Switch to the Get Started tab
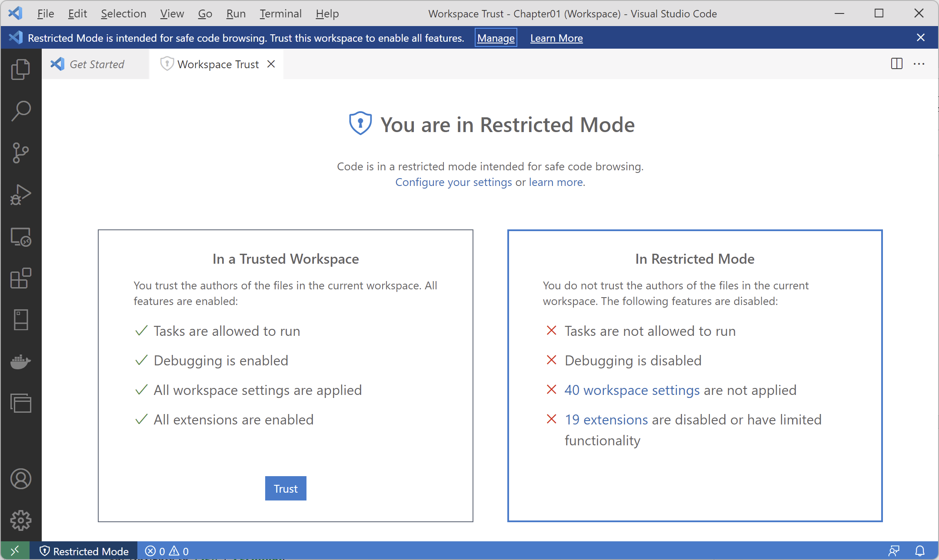939x560 pixels. (96, 64)
